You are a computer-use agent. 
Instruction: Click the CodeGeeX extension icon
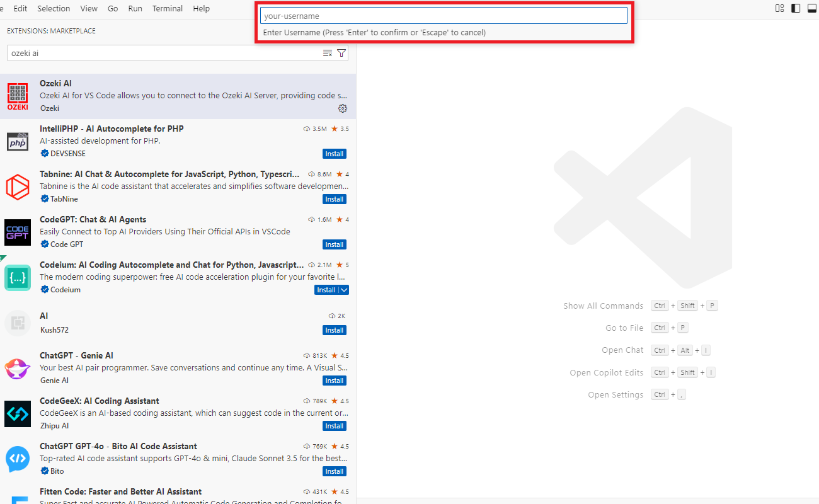(18, 414)
